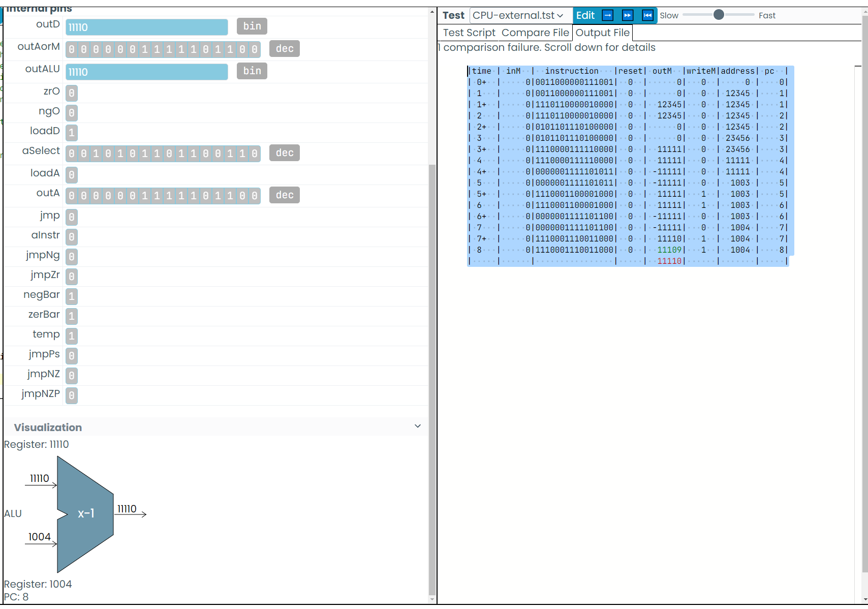868x609 pixels.
Task: Click the internal pins panel scrollbar
Action: click(432, 305)
